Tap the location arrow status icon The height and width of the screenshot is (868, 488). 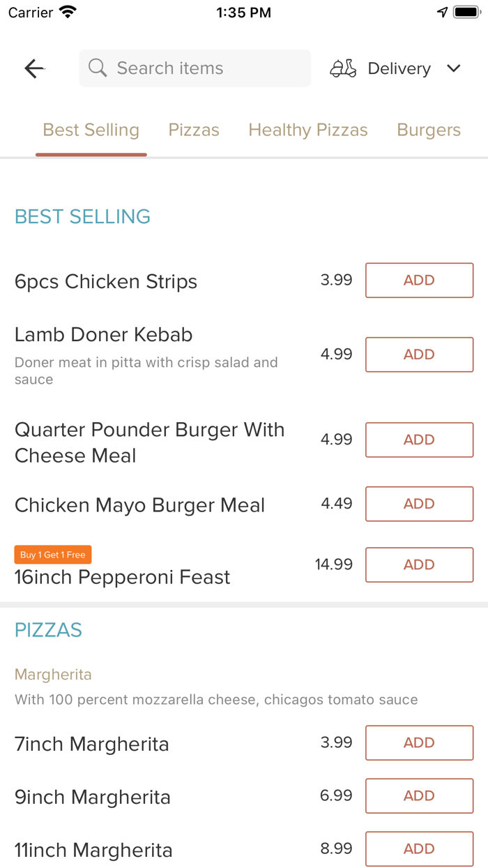point(443,13)
